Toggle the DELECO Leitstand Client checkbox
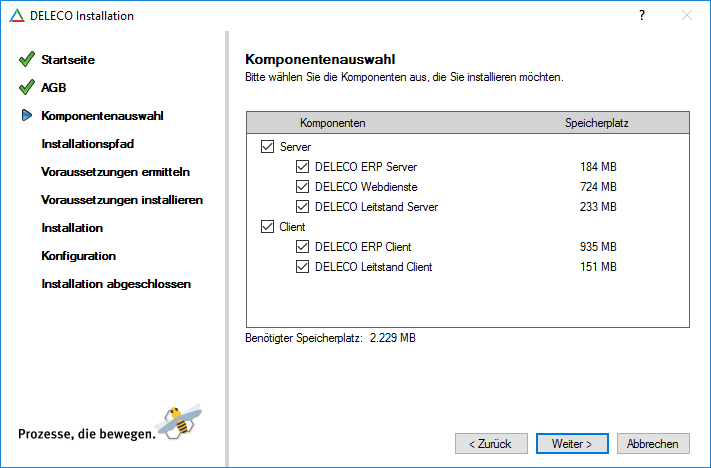Screen dimensions: 711x468 (x=302, y=267)
